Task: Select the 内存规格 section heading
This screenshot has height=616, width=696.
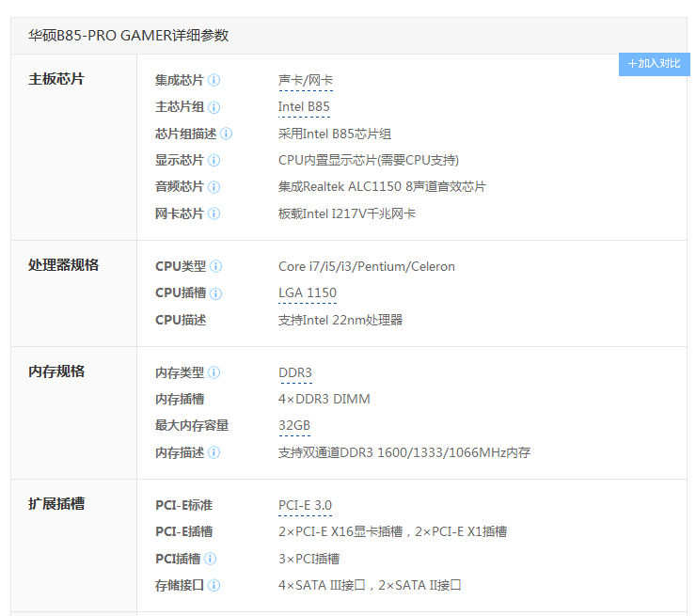Action: (x=56, y=371)
